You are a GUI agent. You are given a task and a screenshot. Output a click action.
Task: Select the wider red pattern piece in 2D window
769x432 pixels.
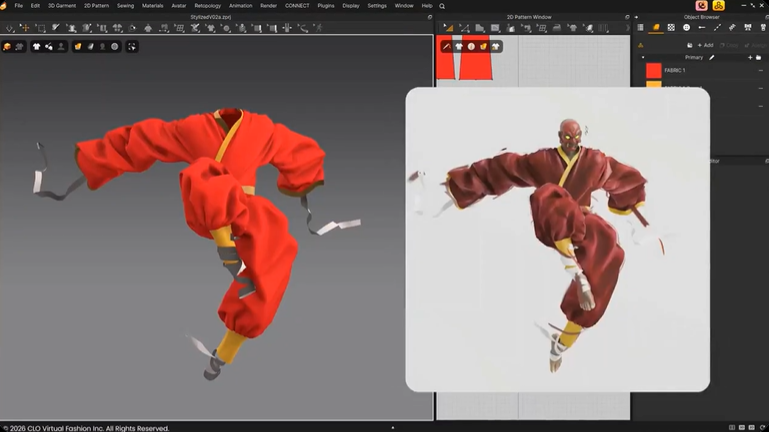[x=475, y=57]
